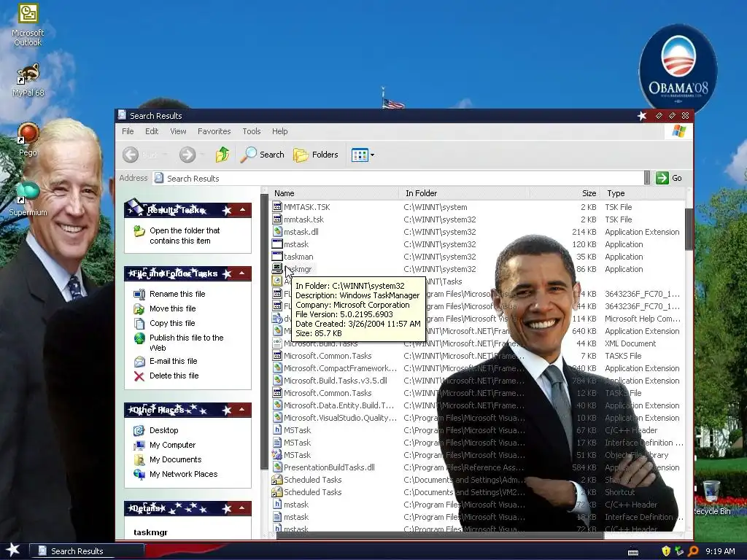
Task: Click Rename this file link
Action: click(x=177, y=294)
